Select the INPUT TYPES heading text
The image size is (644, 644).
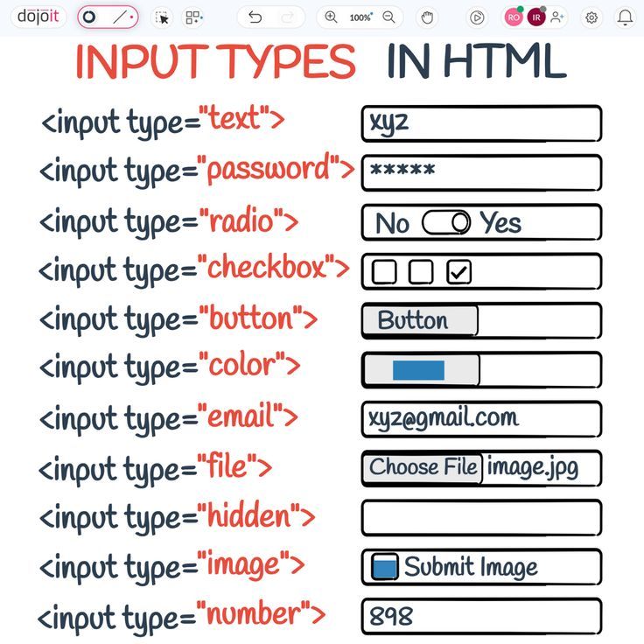coord(215,61)
